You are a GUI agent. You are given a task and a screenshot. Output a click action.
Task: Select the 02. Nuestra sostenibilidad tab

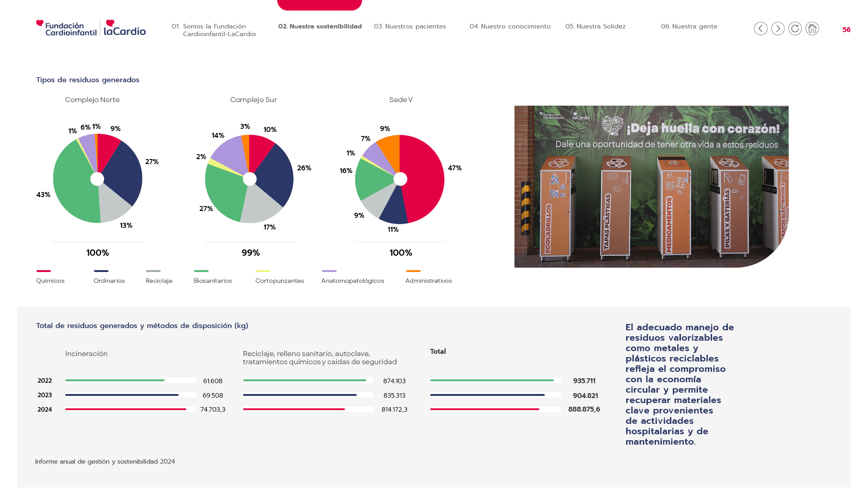pos(320,26)
